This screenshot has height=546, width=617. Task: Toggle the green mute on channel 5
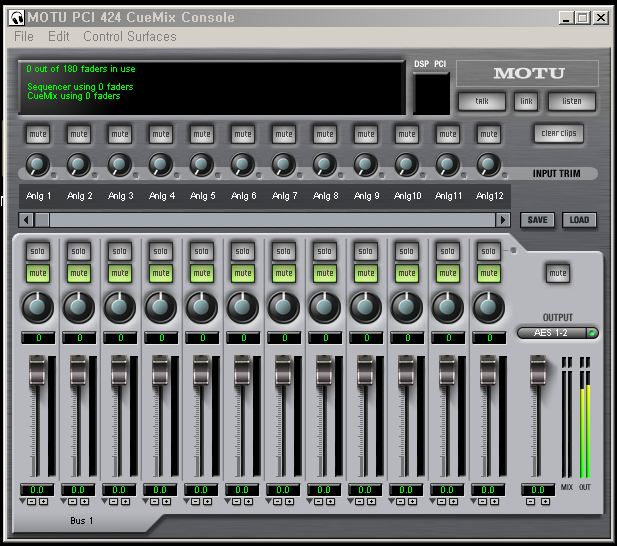[201, 273]
